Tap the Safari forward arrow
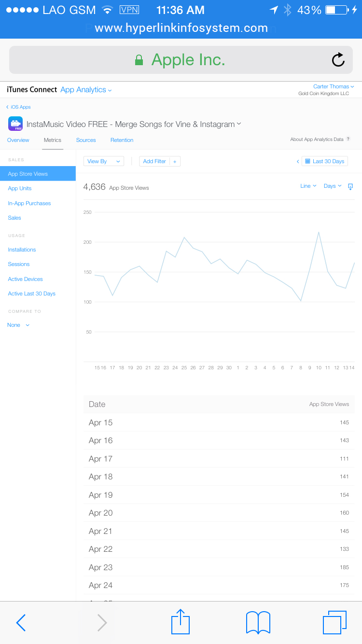 pyautogui.click(x=102, y=622)
